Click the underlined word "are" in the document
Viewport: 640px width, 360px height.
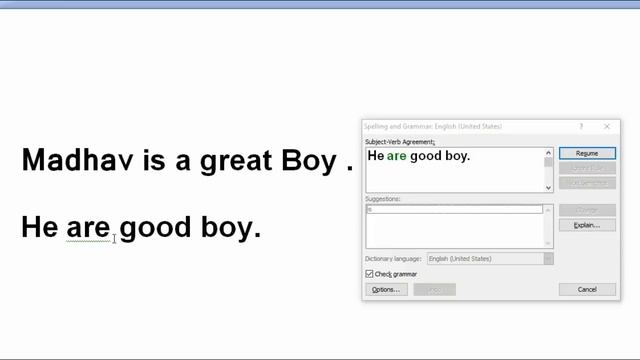point(88,228)
